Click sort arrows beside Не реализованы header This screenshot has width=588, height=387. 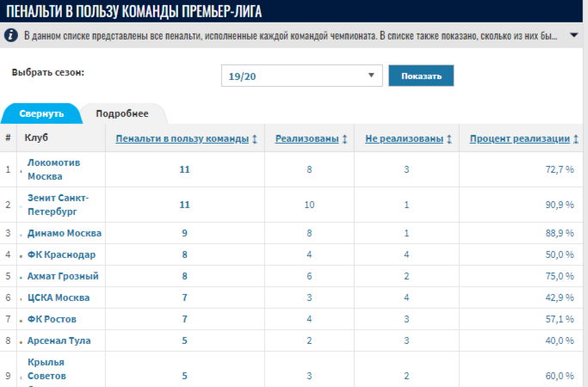(449, 139)
